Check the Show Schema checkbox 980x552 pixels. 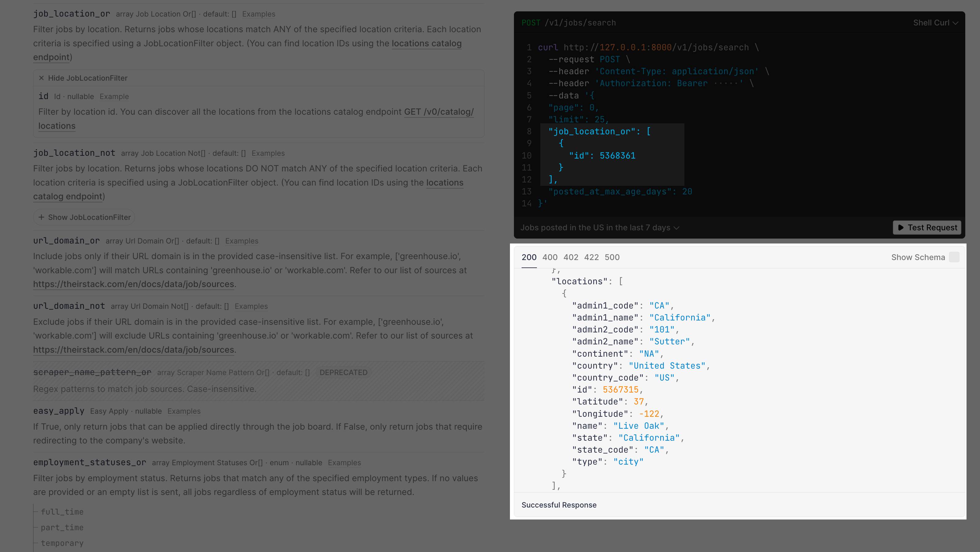pos(954,257)
